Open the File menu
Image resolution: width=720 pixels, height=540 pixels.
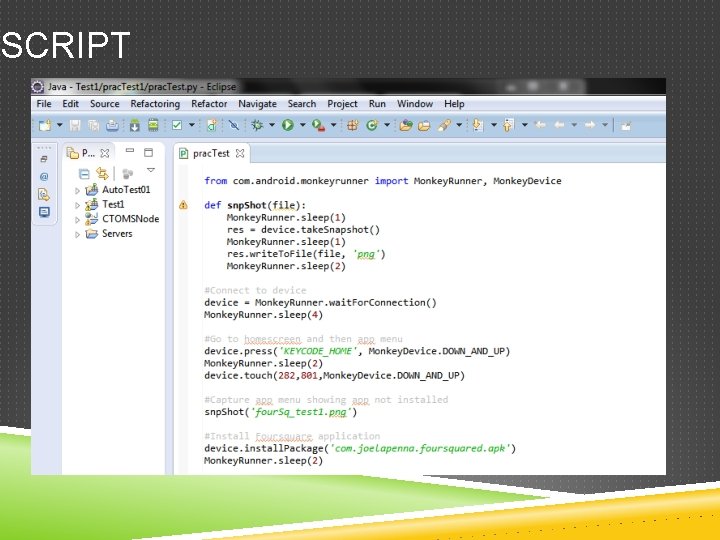click(44, 104)
